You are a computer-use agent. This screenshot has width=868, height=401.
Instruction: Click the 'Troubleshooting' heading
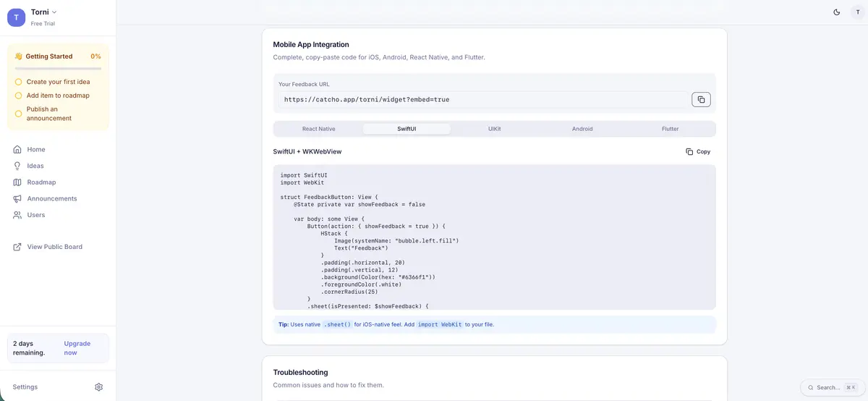300,373
